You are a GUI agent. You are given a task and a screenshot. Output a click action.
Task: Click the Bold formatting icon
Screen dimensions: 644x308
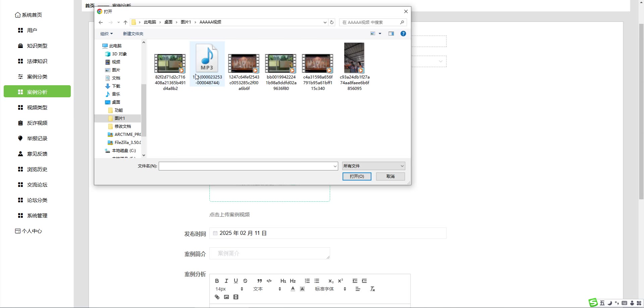click(217, 281)
